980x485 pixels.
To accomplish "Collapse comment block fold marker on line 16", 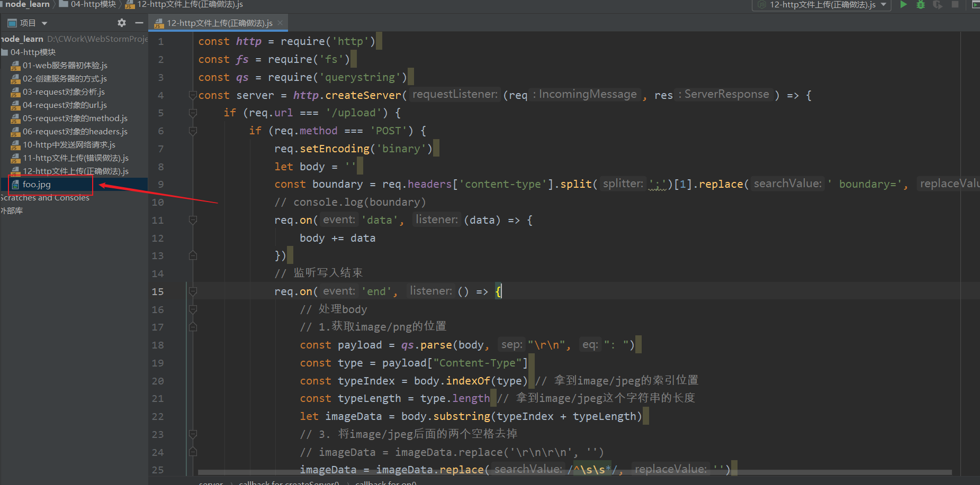I will click(193, 309).
